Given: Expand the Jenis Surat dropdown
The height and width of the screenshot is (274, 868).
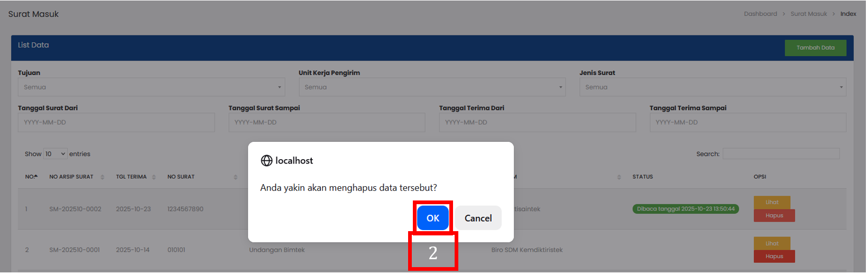Looking at the screenshot, I should [712, 87].
